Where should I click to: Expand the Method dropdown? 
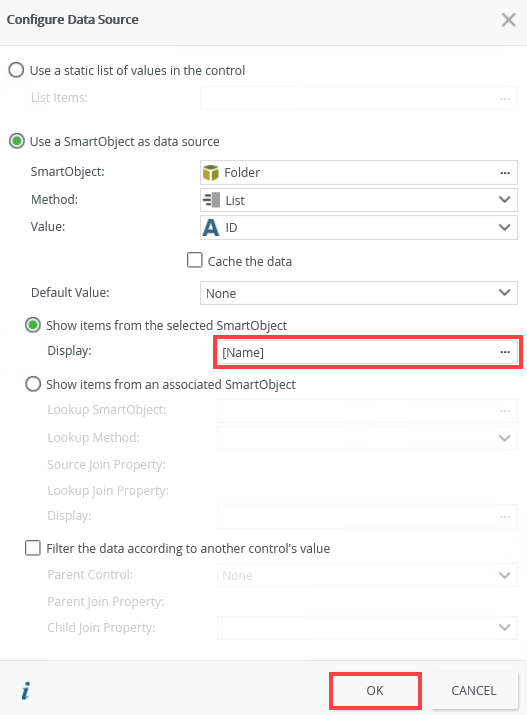click(x=504, y=199)
